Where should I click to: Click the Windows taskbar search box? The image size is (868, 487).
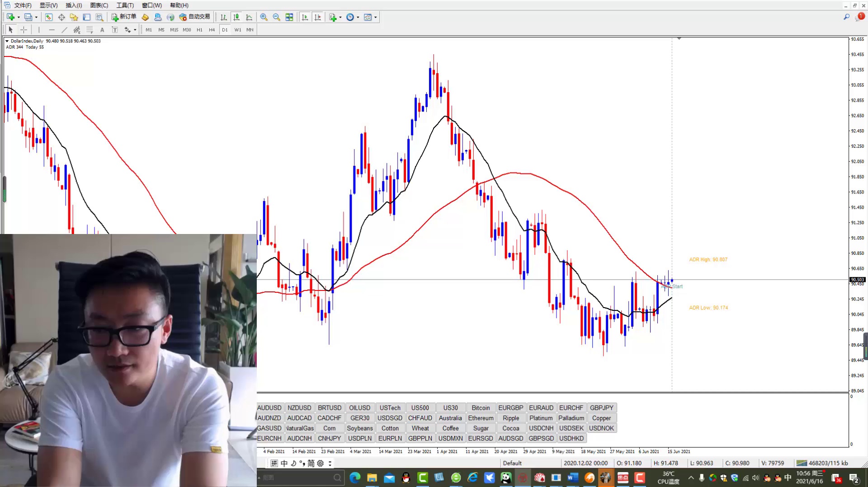pyautogui.click(x=300, y=478)
